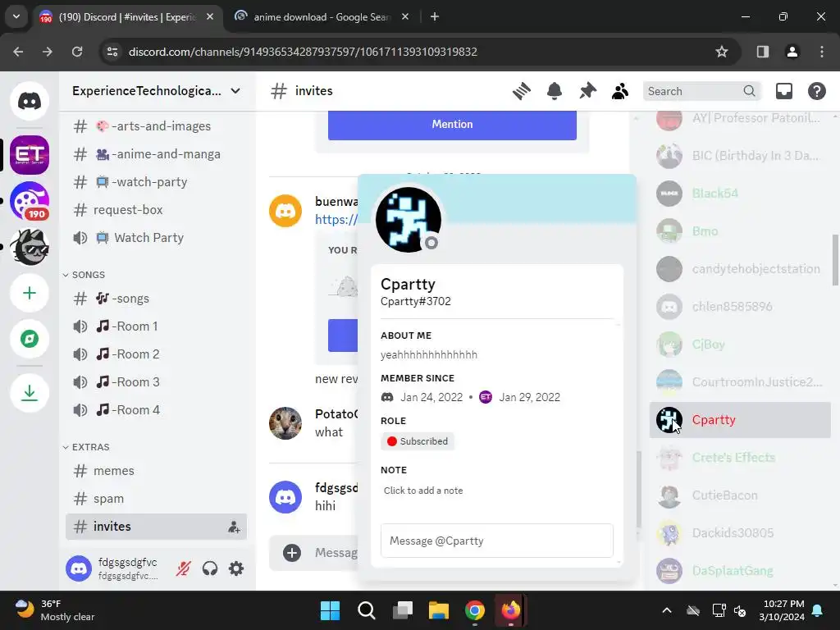840x630 pixels.
Task: Click the plus attachment button in message box
Action: click(292, 553)
